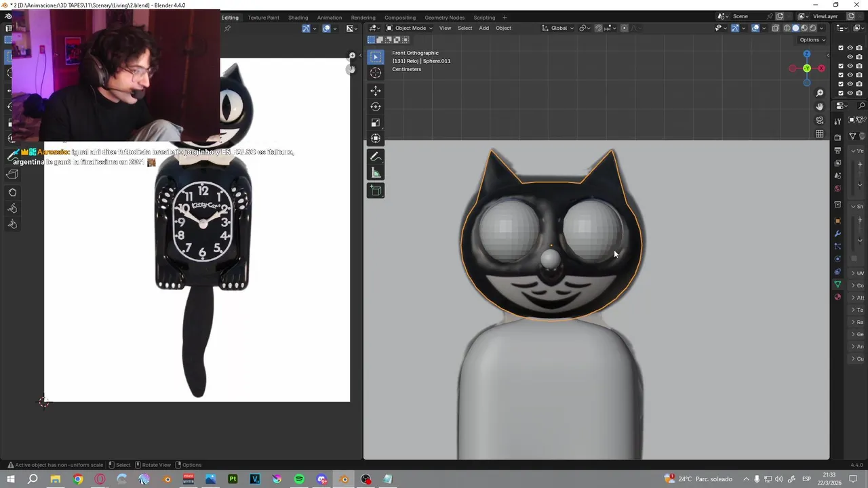Image resolution: width=868 pixels, height=488 pixels.
Task: Switch to the Geometry Nodes workspace tab
Action: [444, 17]
